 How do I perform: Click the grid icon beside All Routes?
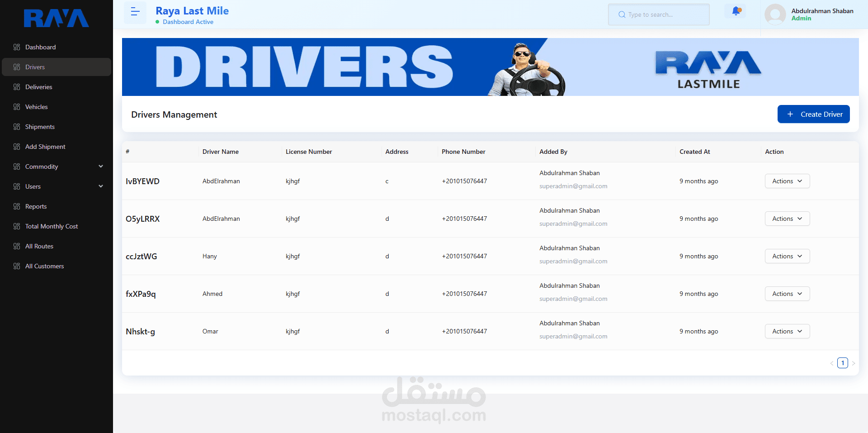pyautogui.click(x=17, y=246)
